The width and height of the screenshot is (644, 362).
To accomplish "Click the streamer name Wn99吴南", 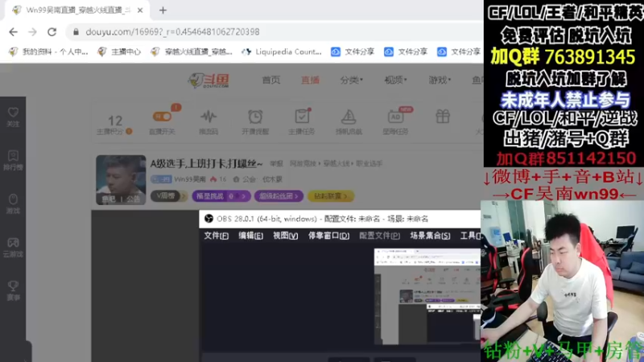I will coord(190,179).
